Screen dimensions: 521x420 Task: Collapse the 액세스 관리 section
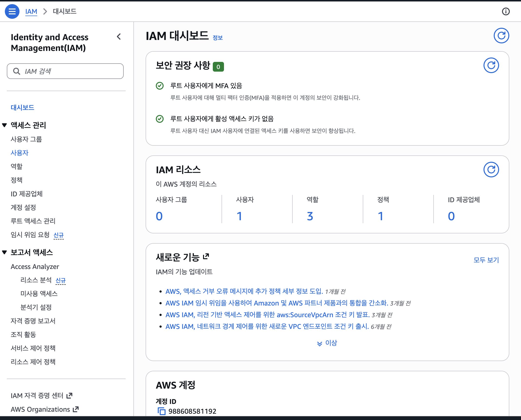[4, 125]
